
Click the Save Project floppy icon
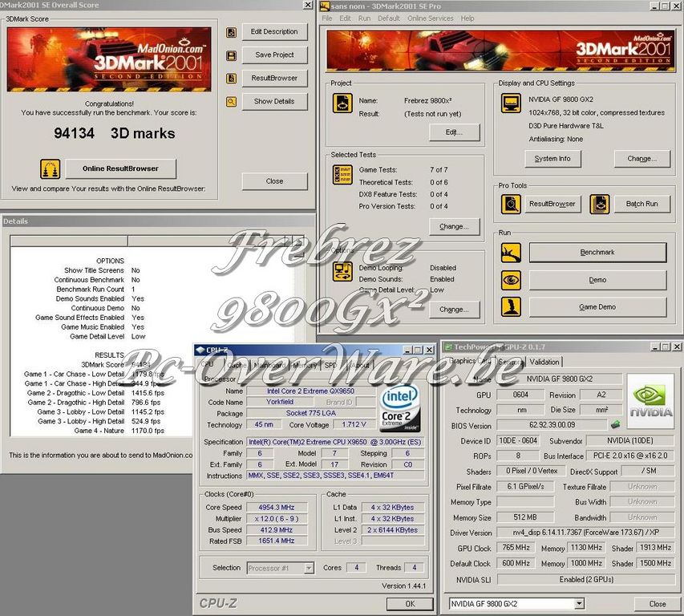coord(231,55)
